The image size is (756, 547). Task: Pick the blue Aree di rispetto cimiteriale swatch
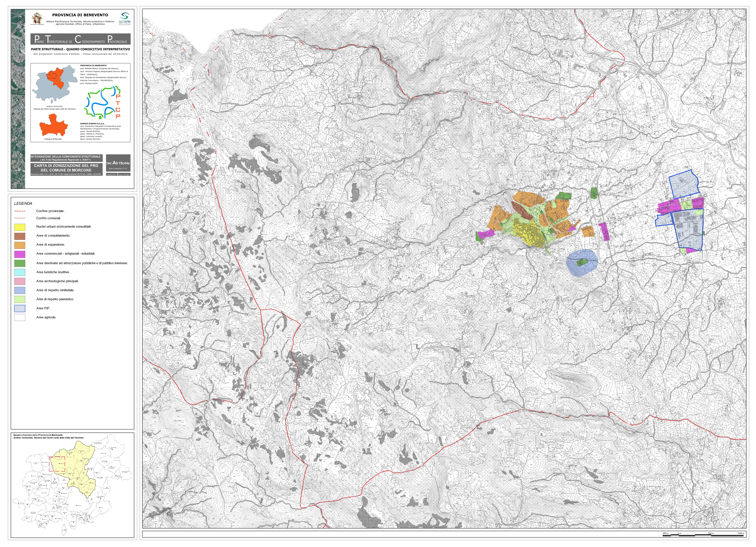tap(20, 290)
